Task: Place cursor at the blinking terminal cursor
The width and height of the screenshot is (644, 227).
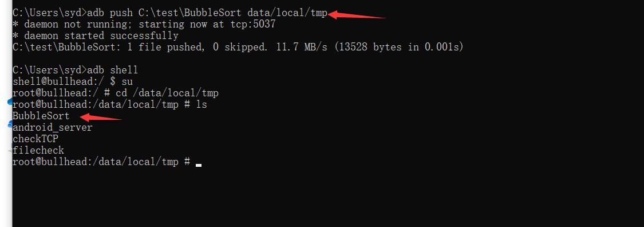Action: point(199,165)
